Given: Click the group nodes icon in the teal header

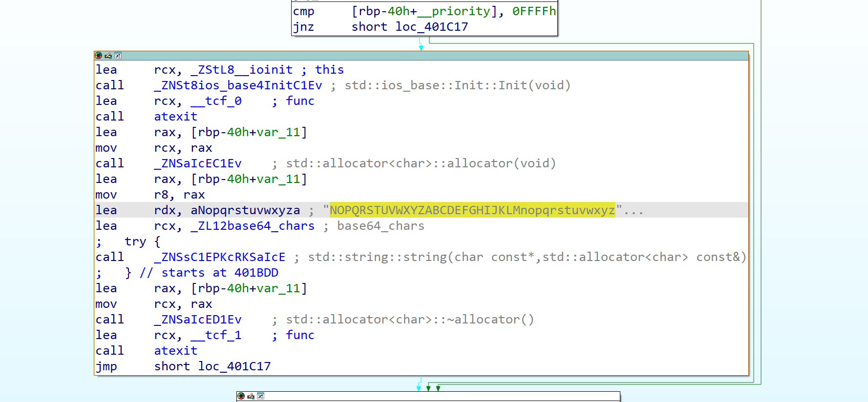Looking at the screenshot, I should click(118, 56).
